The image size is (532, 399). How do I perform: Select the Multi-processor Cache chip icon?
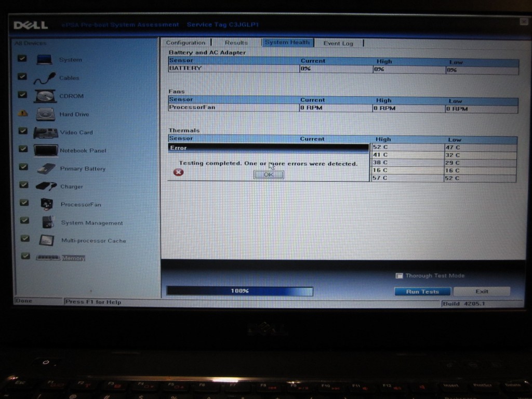(x=47, y=240)
